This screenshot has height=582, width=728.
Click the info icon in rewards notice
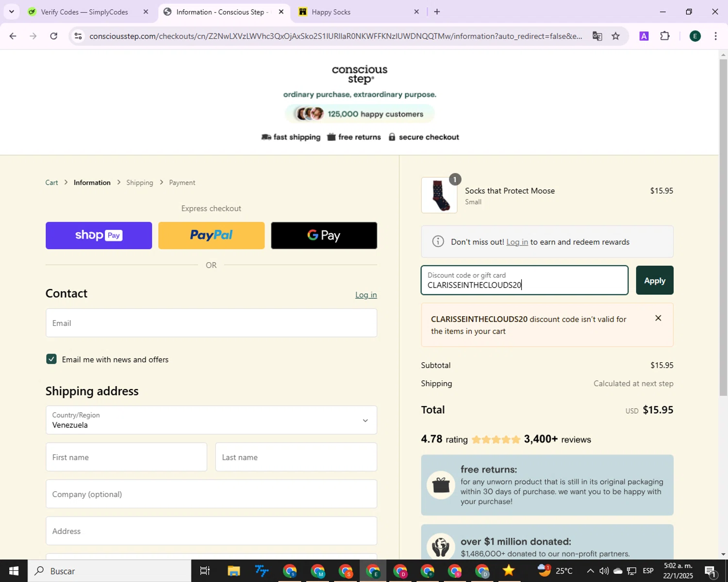tap(438, 241)
